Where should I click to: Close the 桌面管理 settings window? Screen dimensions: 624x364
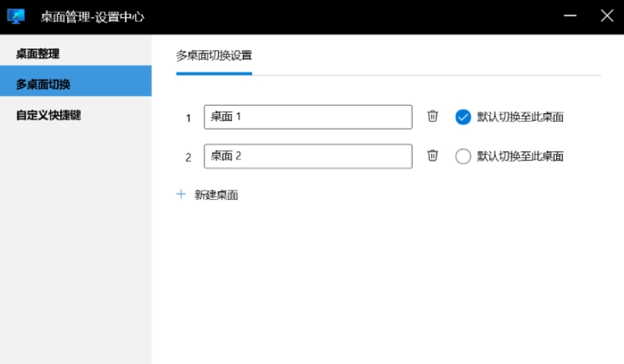tap(606, 16)
